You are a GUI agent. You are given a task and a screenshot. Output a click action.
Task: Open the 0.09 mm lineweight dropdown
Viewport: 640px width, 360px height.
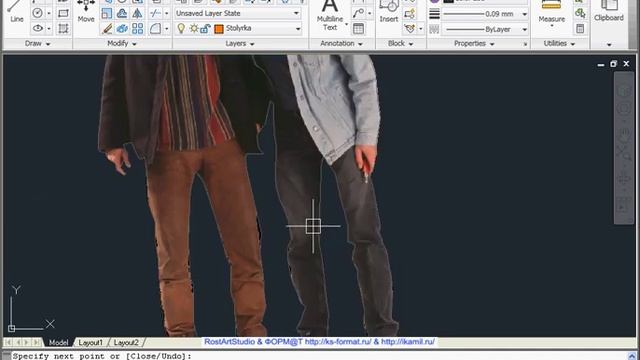[524, 14]
